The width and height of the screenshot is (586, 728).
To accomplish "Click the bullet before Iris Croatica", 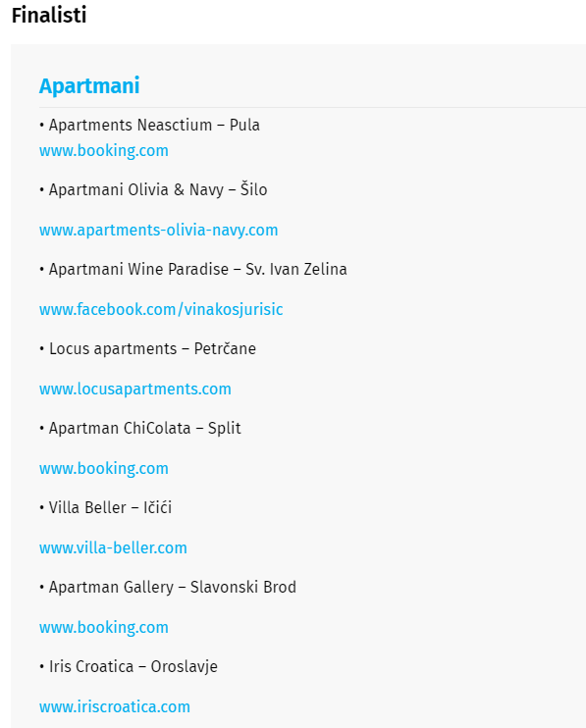I will pyautogui.click(x=42, y=667).
